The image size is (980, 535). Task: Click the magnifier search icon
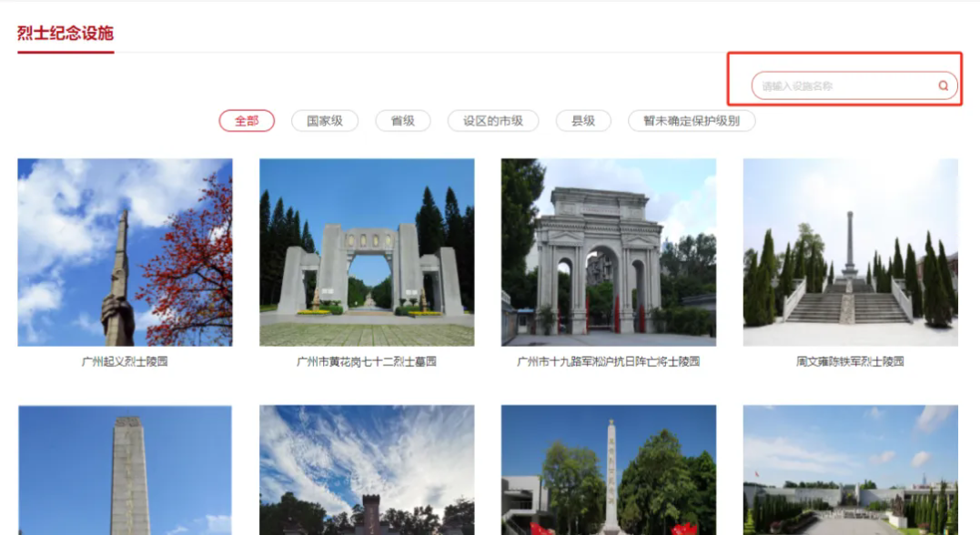[942, 84]
